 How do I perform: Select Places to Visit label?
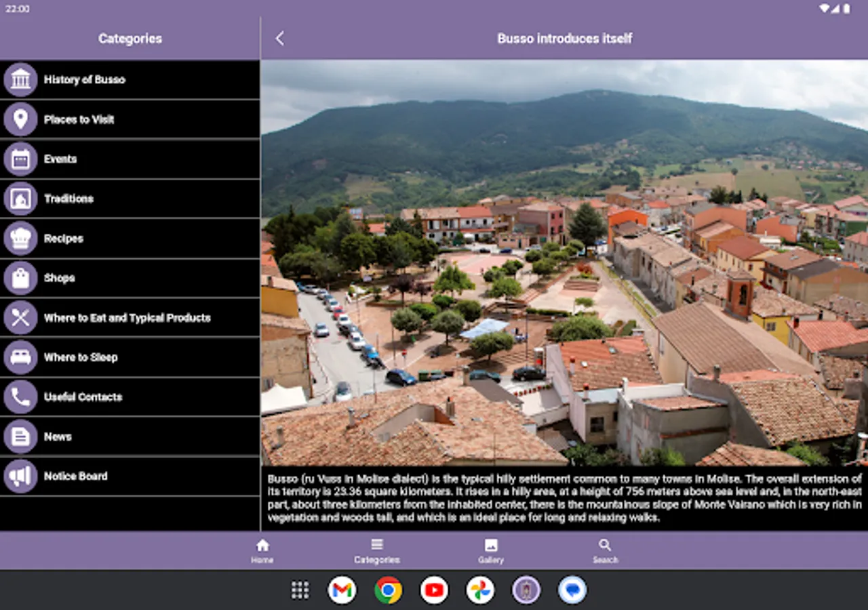click(79, 119)
